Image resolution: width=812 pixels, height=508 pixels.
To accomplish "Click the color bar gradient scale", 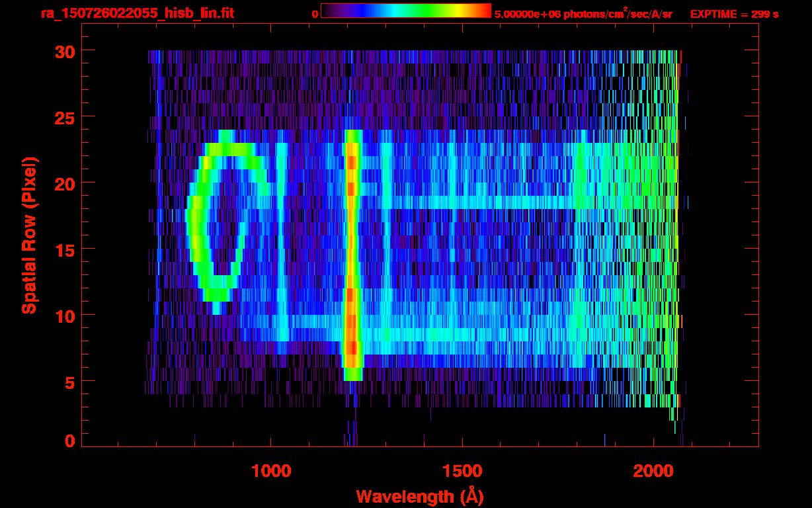I will pos(406,11).
